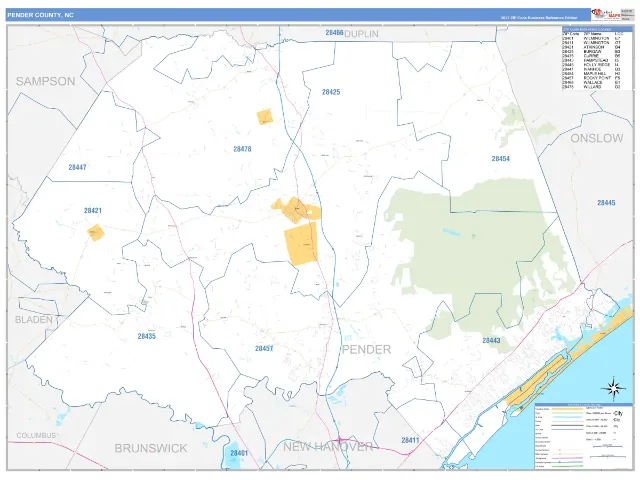Click ZIP code label 28466
This screenshot has width=640, height=480.
click(334, 33)
